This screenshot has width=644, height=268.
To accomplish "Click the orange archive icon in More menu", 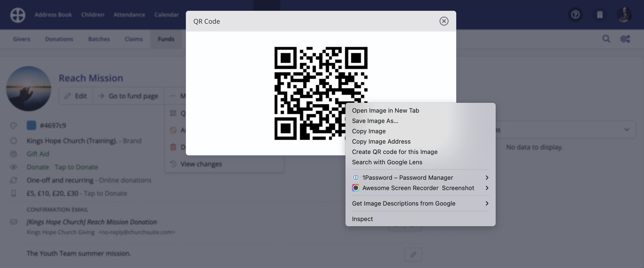I will (x=173, y=130).
